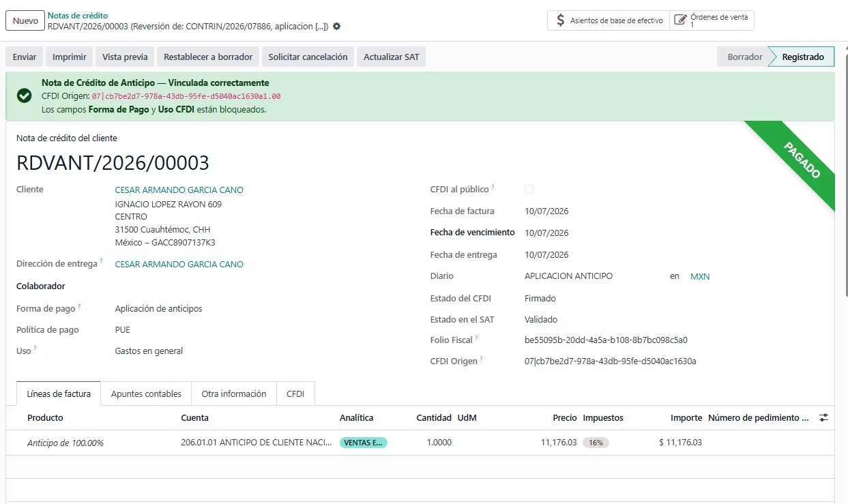Open the Otra información tab
The image size is (848, 504).
[233, 394]
